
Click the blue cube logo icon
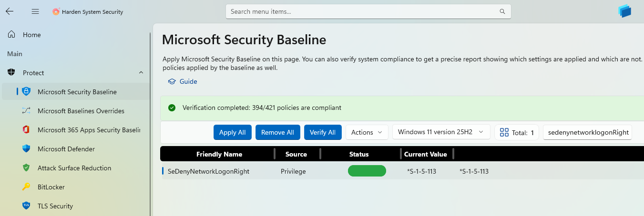tap(624, 10)
